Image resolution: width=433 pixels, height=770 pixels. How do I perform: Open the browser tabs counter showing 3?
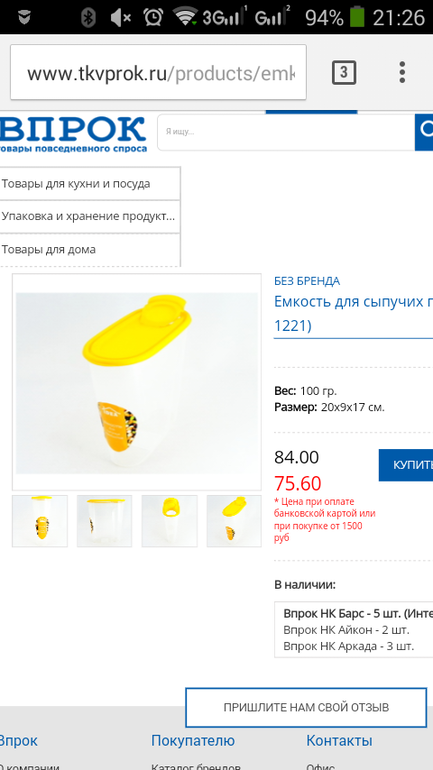[x=344, y=73]
